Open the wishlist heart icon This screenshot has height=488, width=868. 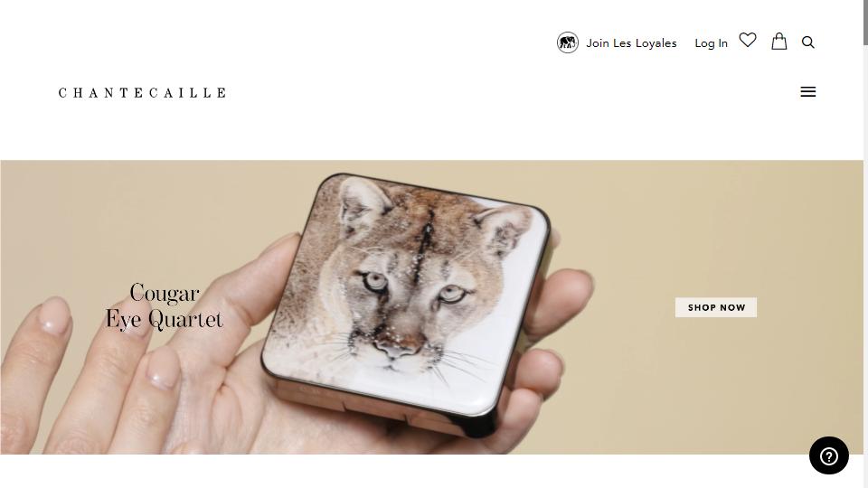tap(748, 41)
